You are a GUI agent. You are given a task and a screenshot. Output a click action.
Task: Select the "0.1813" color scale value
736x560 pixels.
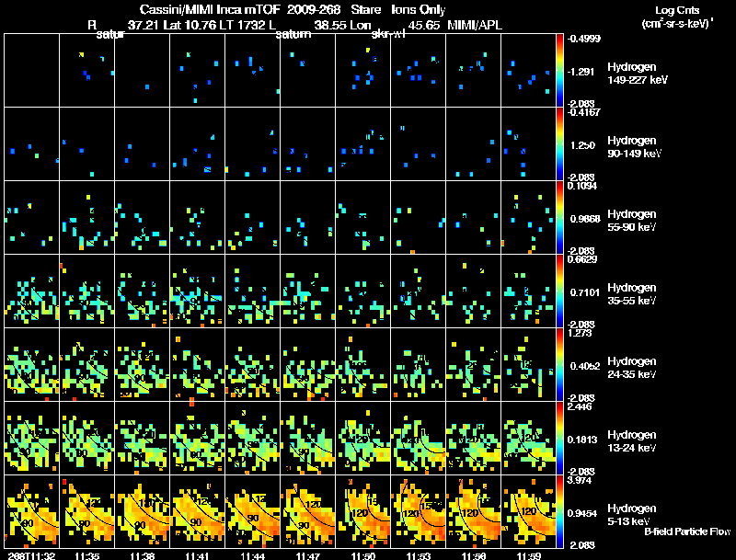[582, 440]
